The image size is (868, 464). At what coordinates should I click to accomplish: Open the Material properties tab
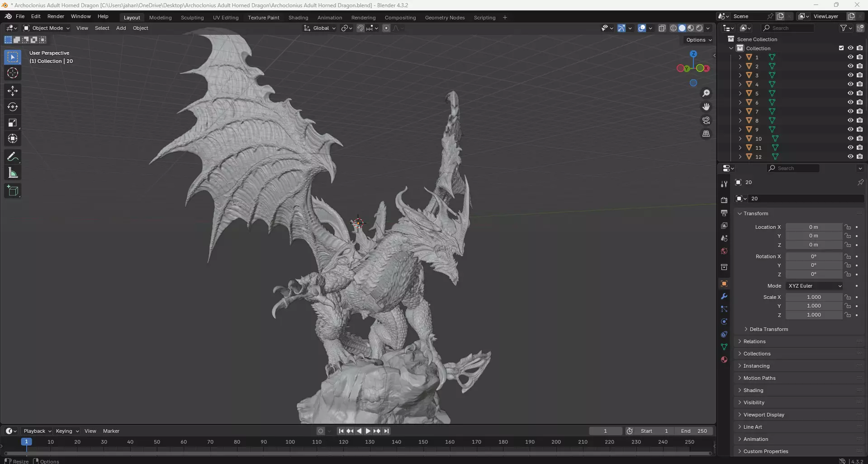point(724,360)
